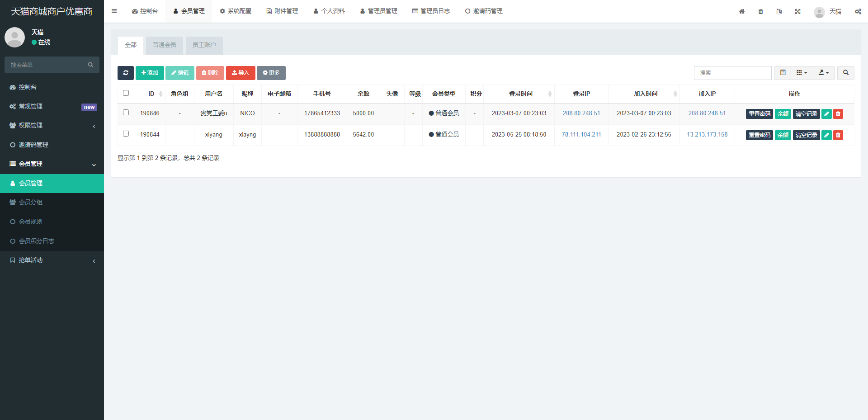Click the magnifier search icon button beside export
Image resolution: width=868 pixels, height=420 pixels.
coord(845,73)
